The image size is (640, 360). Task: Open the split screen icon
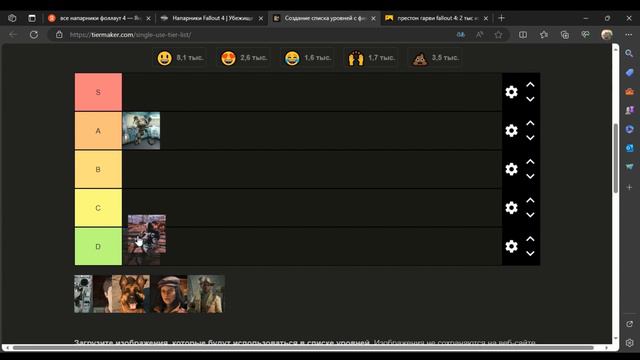pos(523,35)
